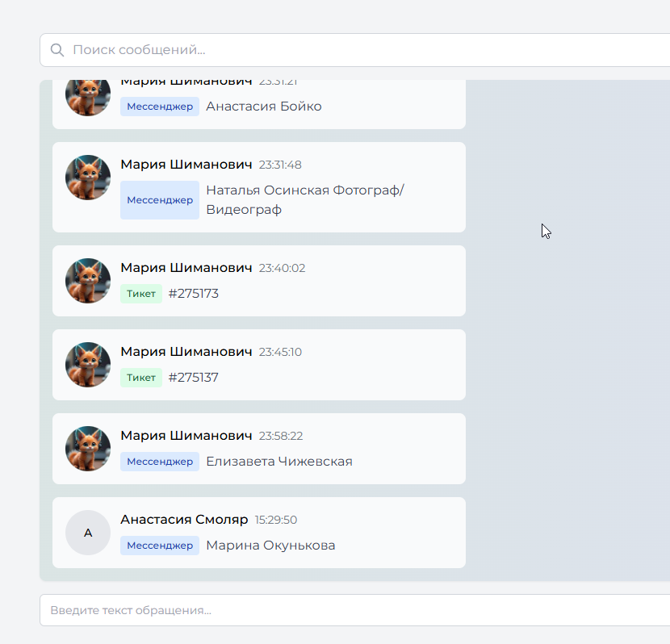Click the magnifier icon in search bar
This screenshot has width=670, height=644.
tap(57, 50)
